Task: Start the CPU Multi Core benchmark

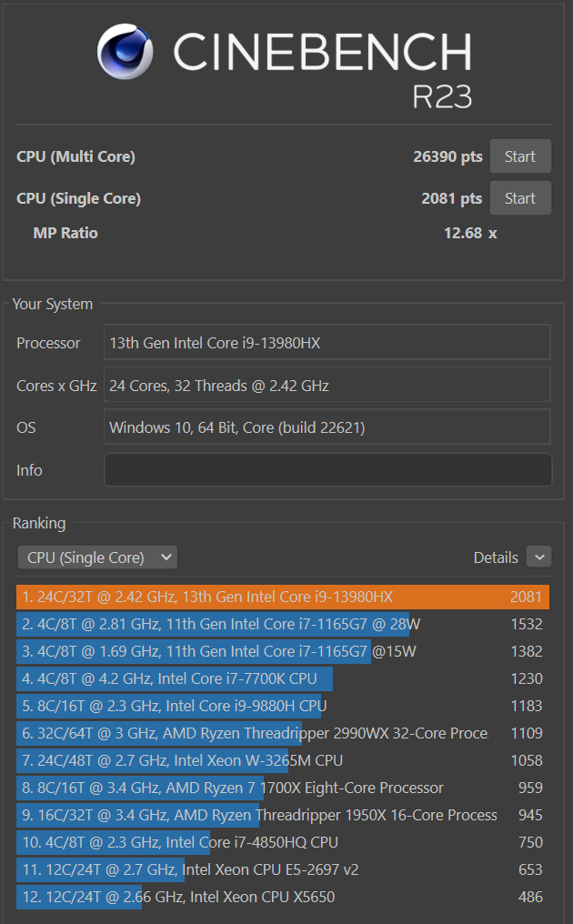Action: [x=520, y=156]
